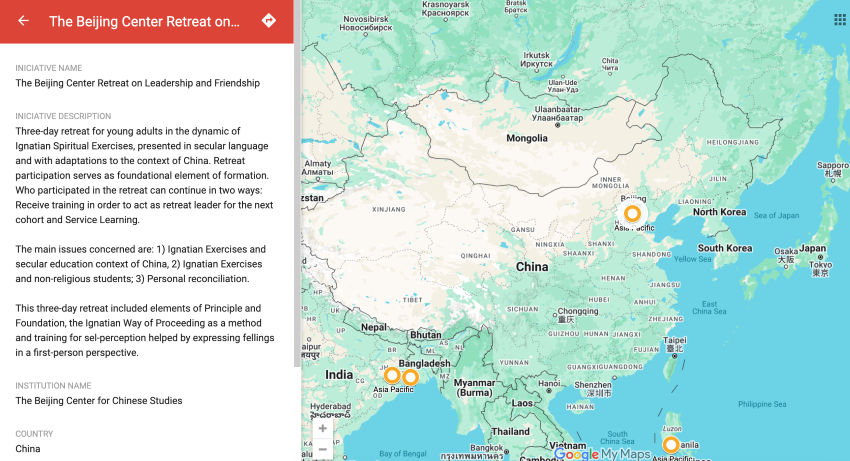Click the Sapporo city label
850x461 pixels.
pyautogui.click(x=833, y=169)
